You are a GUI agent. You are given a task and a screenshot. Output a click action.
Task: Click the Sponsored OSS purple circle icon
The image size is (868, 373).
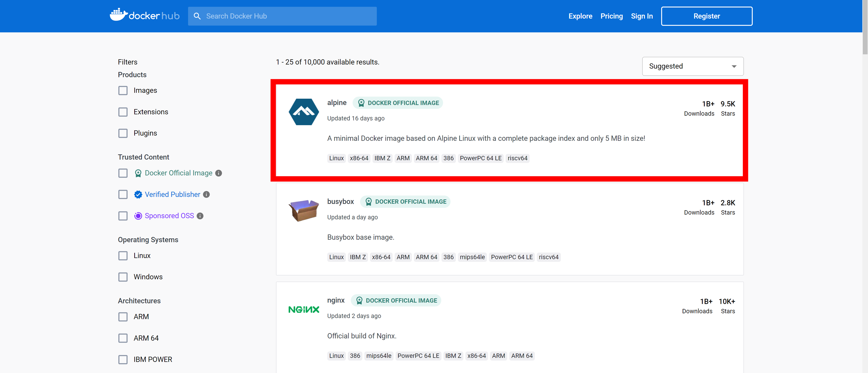138,216
